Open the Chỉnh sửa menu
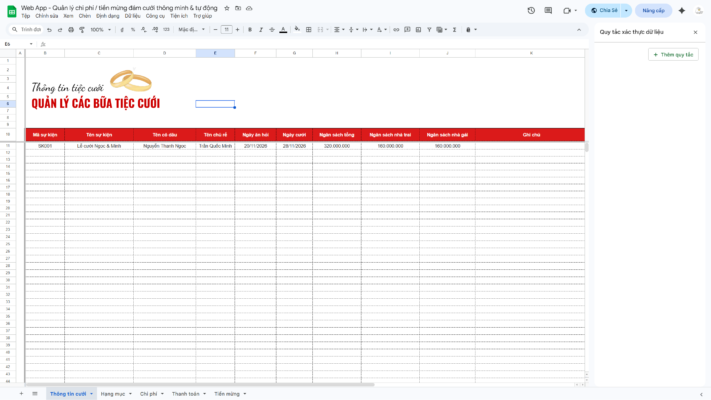The image size is (711, 400). point(47,16)
